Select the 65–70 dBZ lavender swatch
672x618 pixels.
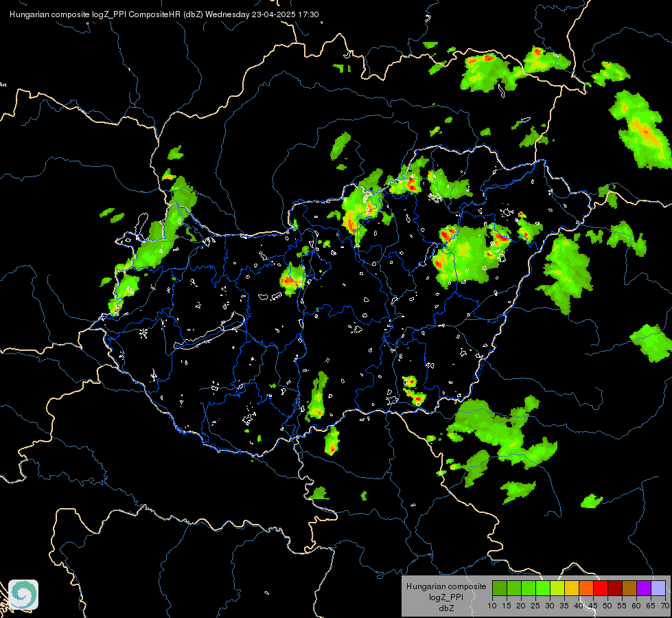658,588
